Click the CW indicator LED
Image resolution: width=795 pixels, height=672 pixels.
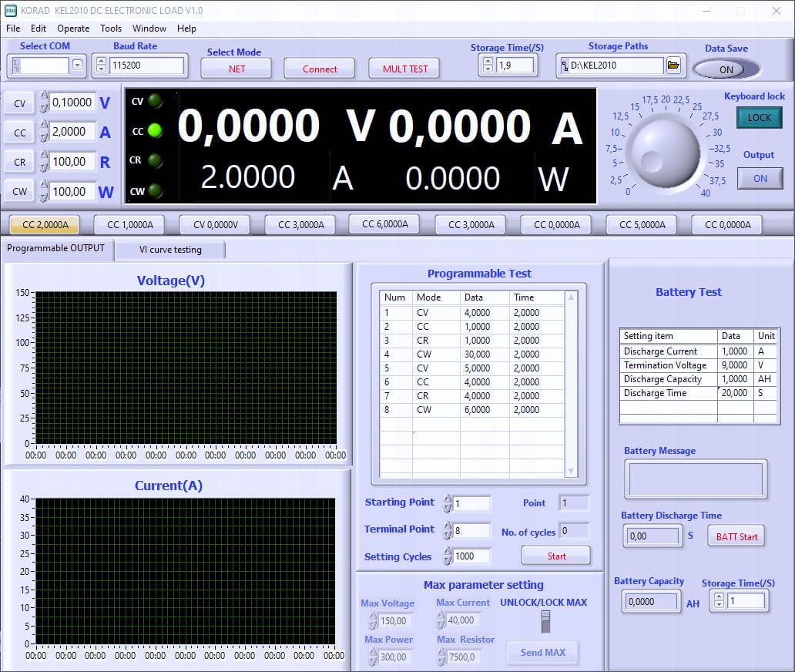[155, 190]
